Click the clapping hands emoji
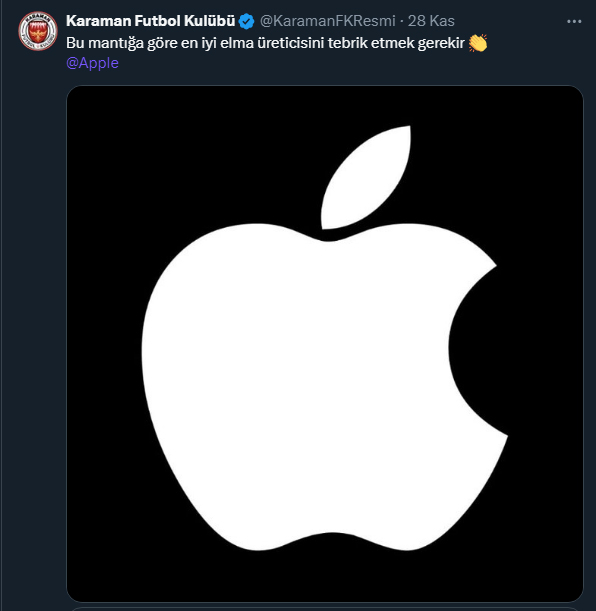 478,43
